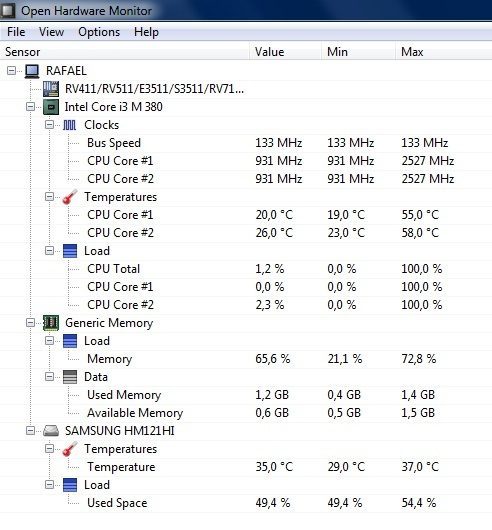Click the CPU Temperatures thermometer icon
The height and width of the screenshot is (530, 492).
tap(70, 197)
